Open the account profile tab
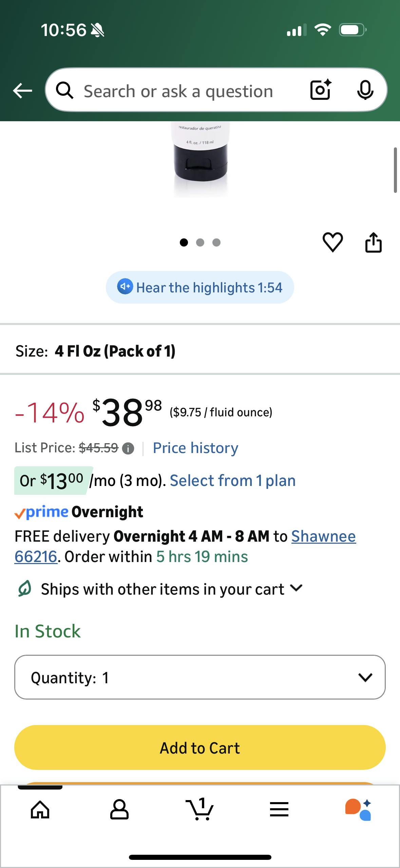This screenshot has width=400, height=868. (x=119, y=810)
